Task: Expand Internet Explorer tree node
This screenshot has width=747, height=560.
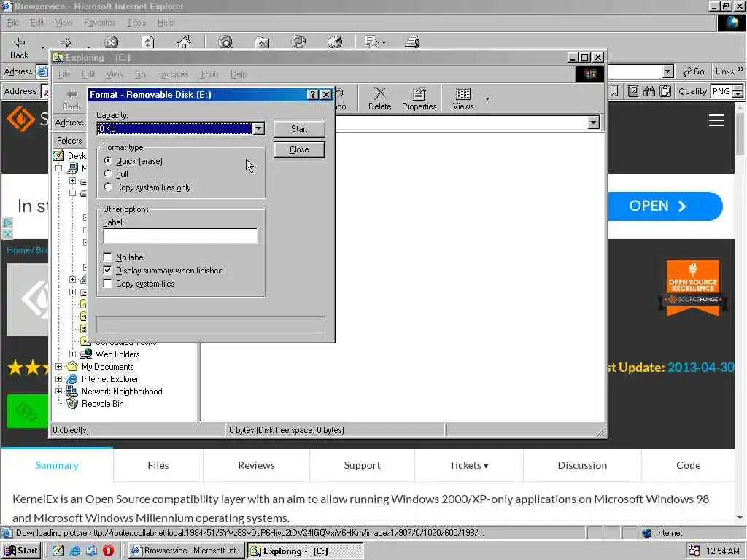Action: 58,378
